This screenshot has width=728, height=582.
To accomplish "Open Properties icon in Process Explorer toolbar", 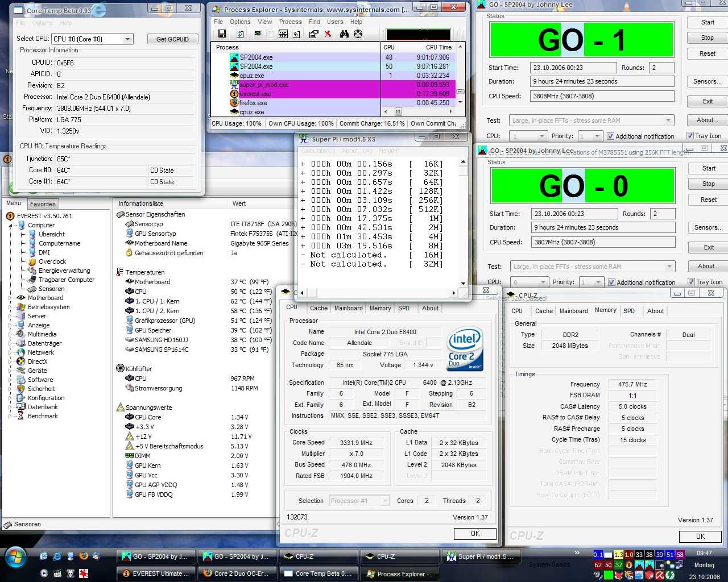I will coord(313,34).
